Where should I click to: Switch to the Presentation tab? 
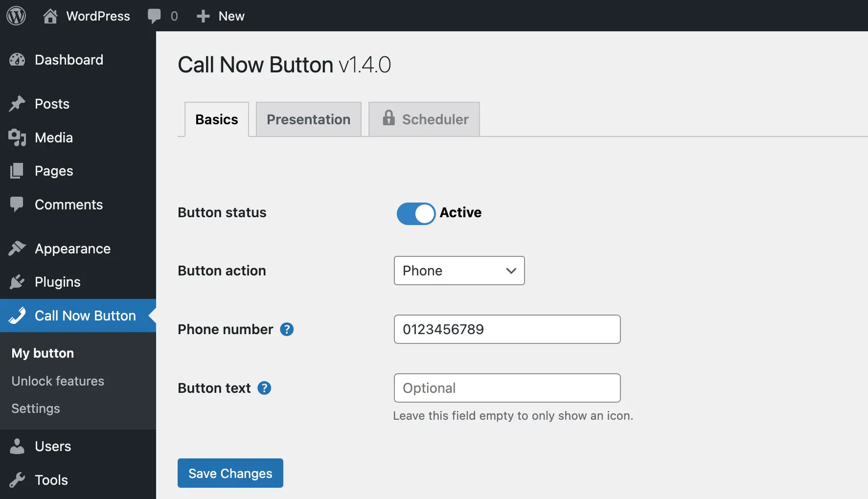click(308, 119)
